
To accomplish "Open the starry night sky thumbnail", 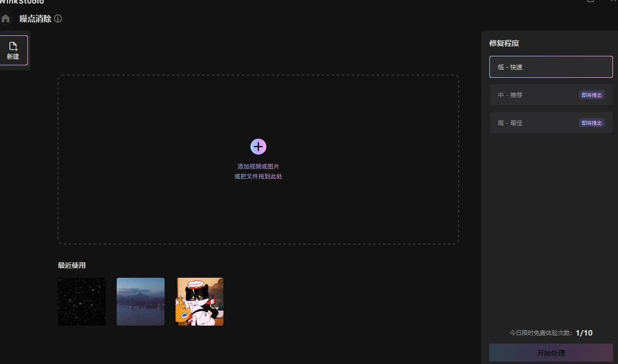I will click(x=81, y=301).
